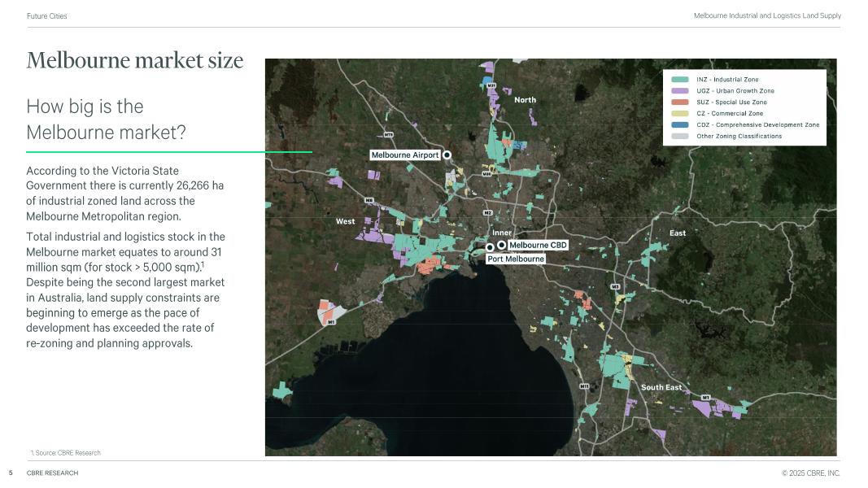Click the North region label

coord(525,100)
